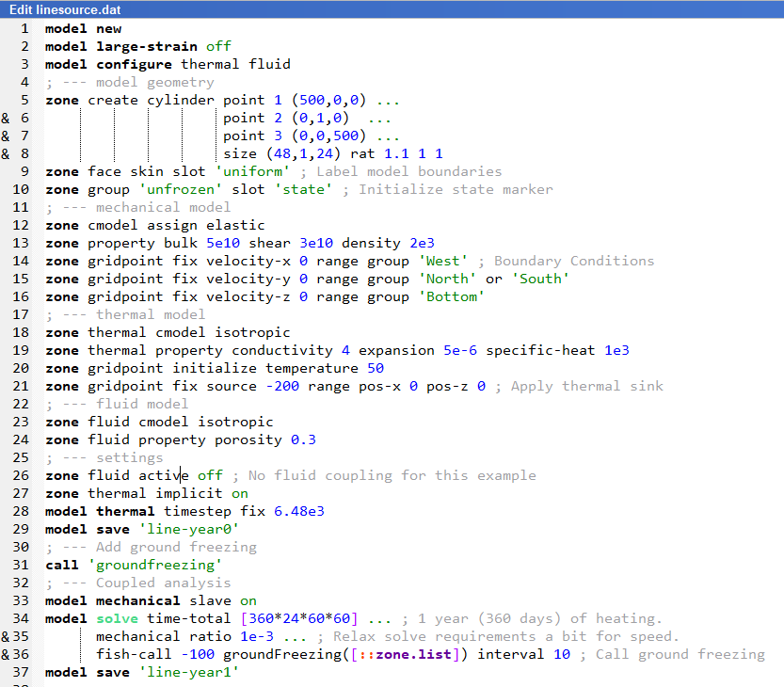The height and width of the screenshot is (687, 784).
Task: Click 'on' after 'mechanical slave'
Action: point(248,601)
